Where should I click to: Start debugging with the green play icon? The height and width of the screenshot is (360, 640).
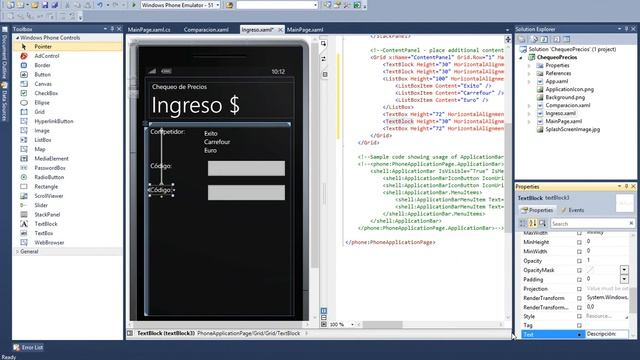pos(133,5)
